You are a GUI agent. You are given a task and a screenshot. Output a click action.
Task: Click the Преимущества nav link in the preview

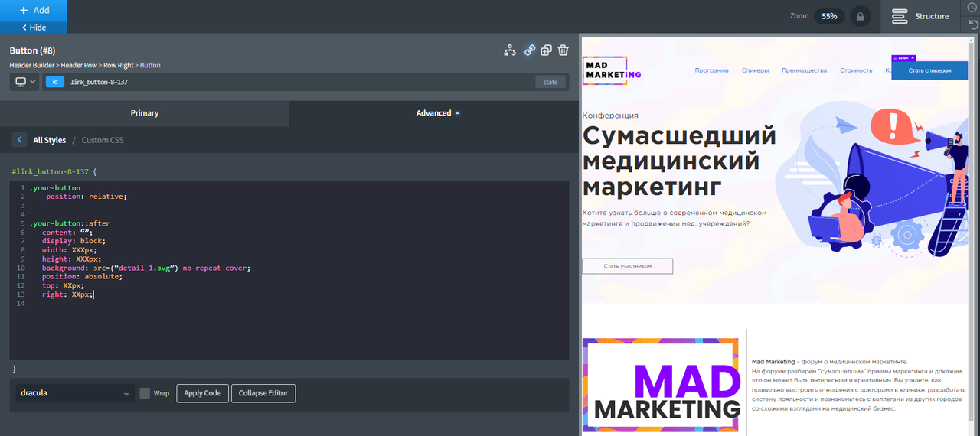pyautogui.click(x=804, y=70)
